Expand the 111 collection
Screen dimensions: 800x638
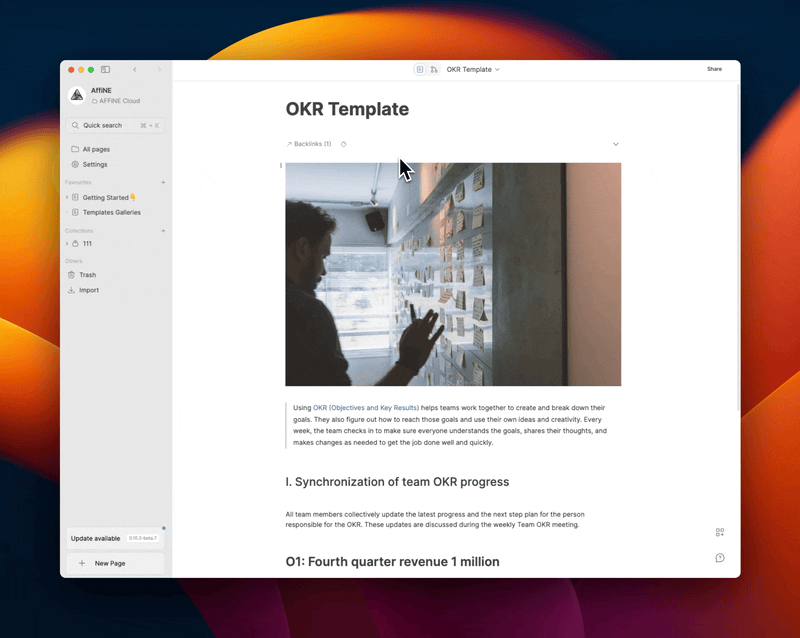coord(67,243)
